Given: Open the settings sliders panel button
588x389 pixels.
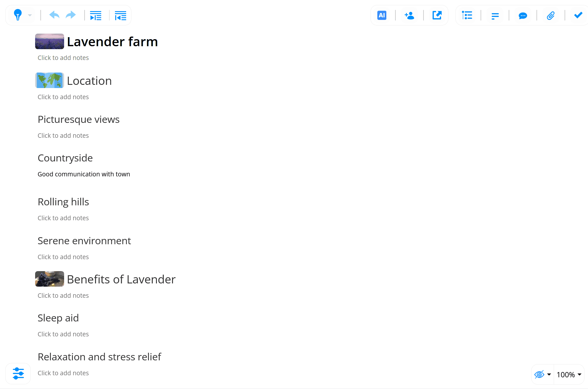Looking at the screenshot, I should click(x=18, y=373).
